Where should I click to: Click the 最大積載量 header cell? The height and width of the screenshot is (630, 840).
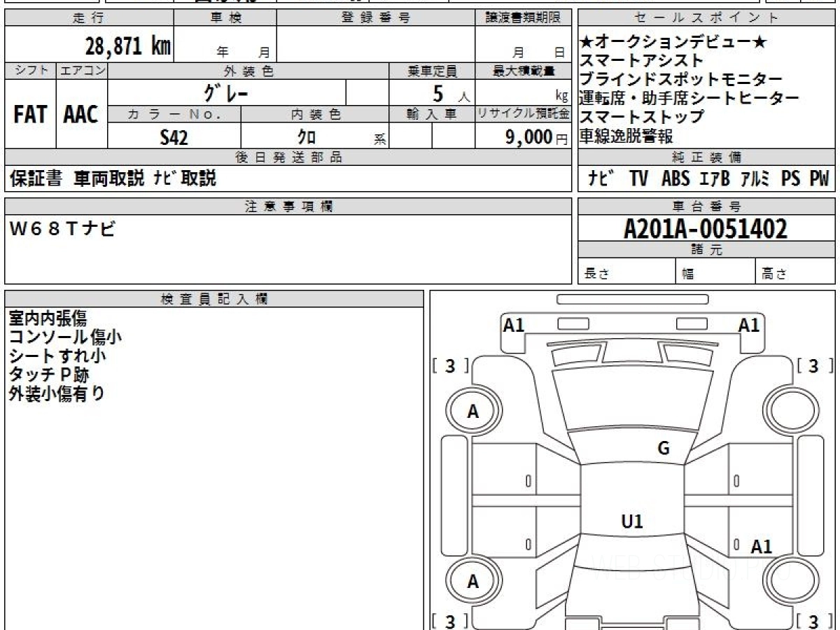point(523,71)
